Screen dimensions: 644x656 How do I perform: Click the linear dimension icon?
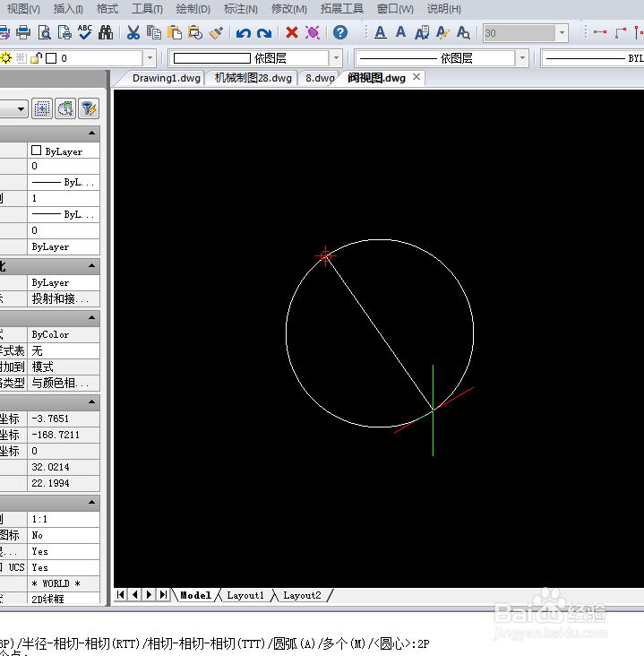(x=600, y=32)
